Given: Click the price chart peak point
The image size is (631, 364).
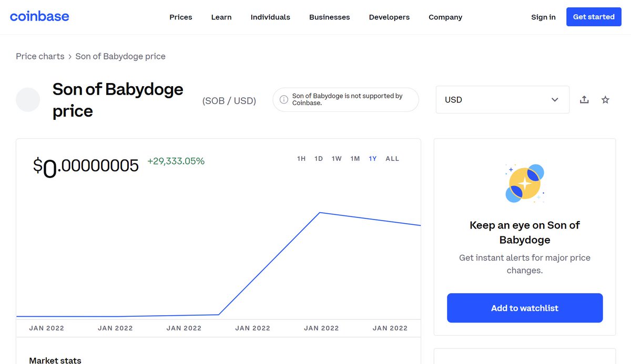Looking at the screenshot, I should 320,213.
